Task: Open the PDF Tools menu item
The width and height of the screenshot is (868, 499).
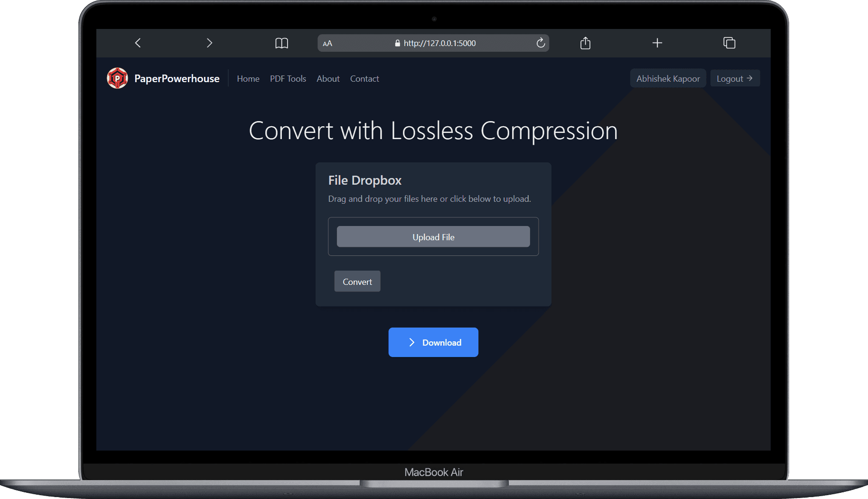Action: click(288, 79)
